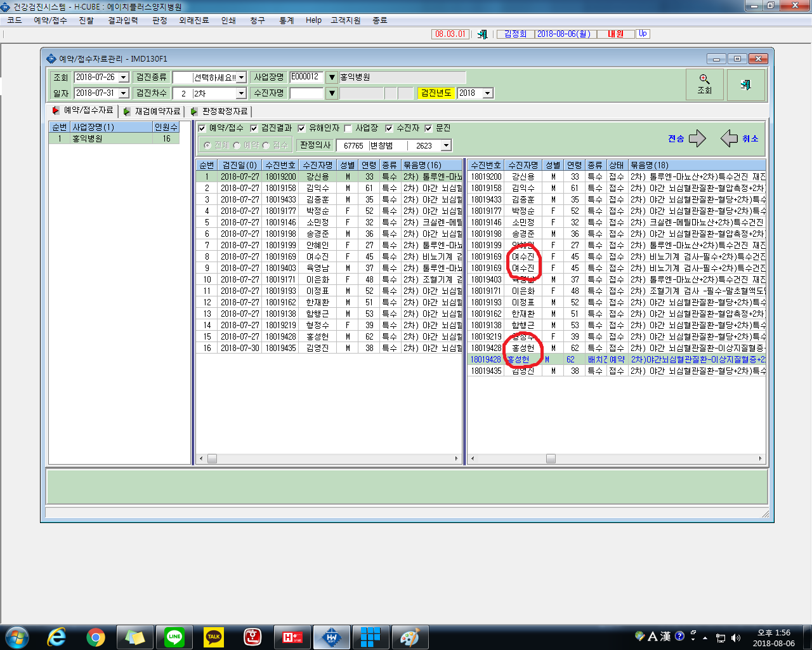Uncheck the 문진 checkbox
The image size is (812, 650).
pyautogui.click(x=429, y=128)
